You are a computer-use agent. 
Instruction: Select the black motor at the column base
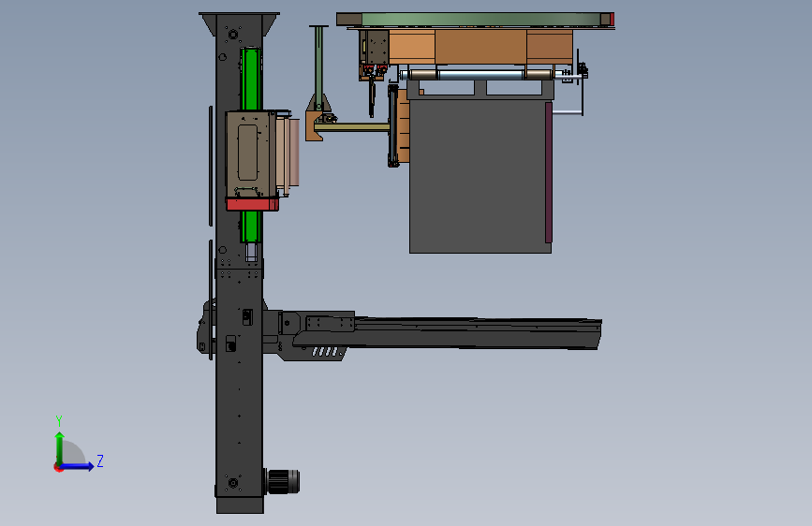tap(283, 481)
